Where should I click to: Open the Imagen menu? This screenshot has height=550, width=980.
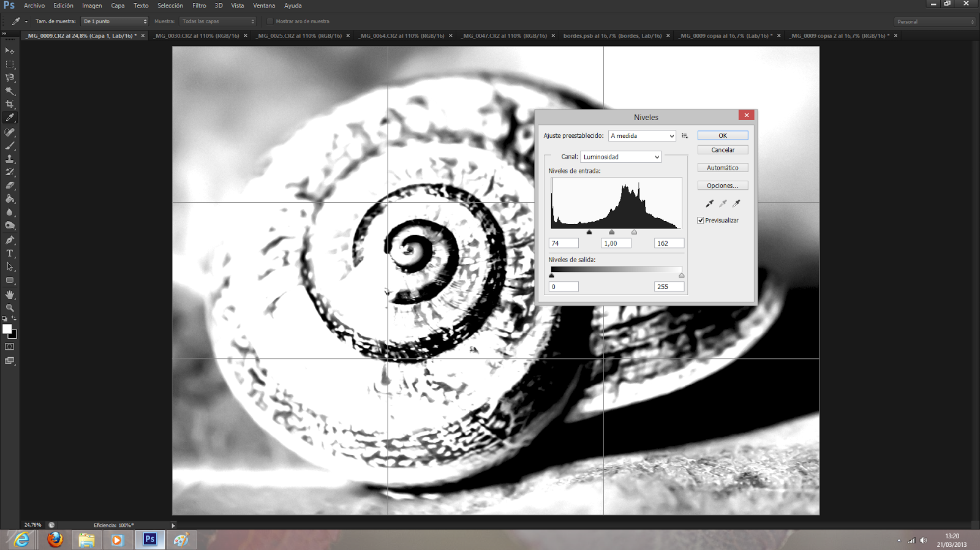pos(92,6)
